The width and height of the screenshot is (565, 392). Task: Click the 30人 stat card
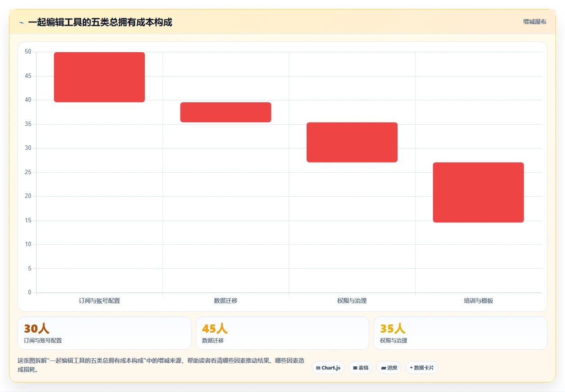click(104, 333)
